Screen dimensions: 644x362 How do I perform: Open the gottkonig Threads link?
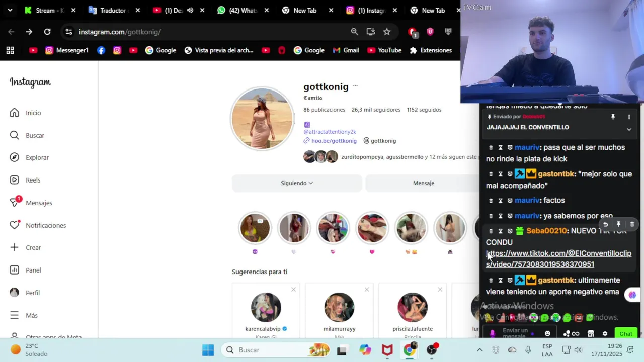[380, 141]
